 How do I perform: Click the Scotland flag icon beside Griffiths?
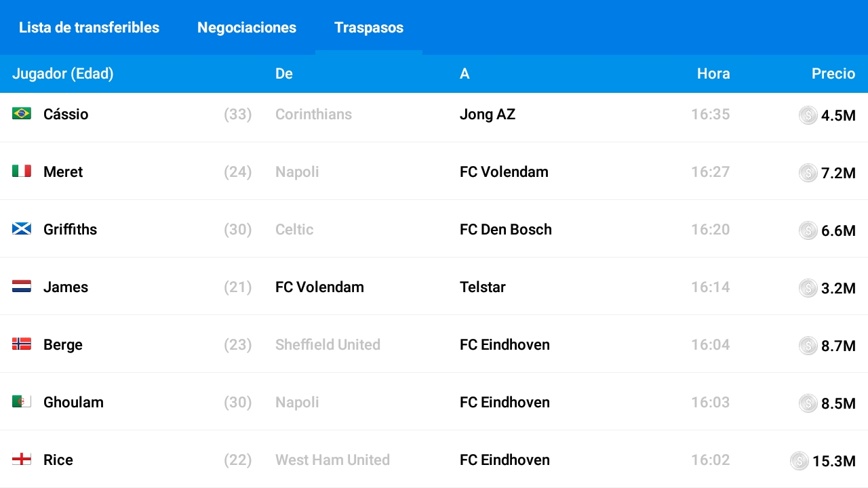[22, 229]
